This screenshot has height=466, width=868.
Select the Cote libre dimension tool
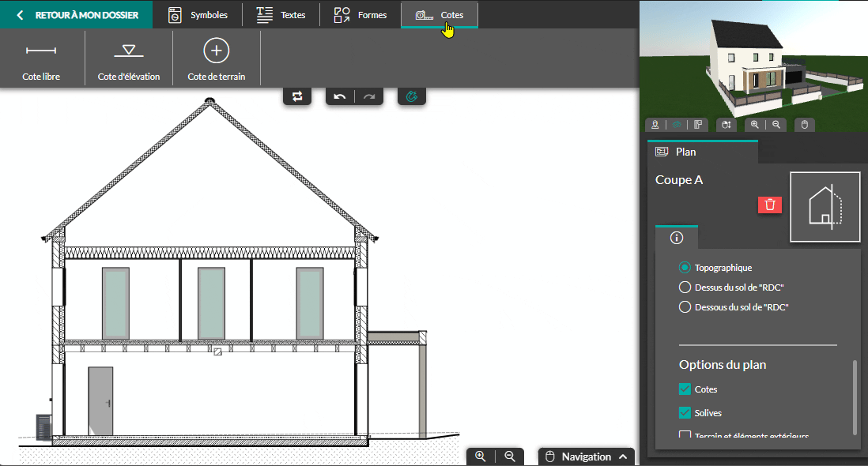coord(41,59)
